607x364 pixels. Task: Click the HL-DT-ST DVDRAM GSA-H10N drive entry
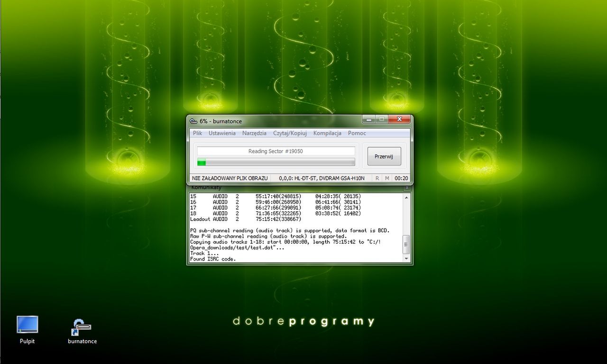[322, 178]
